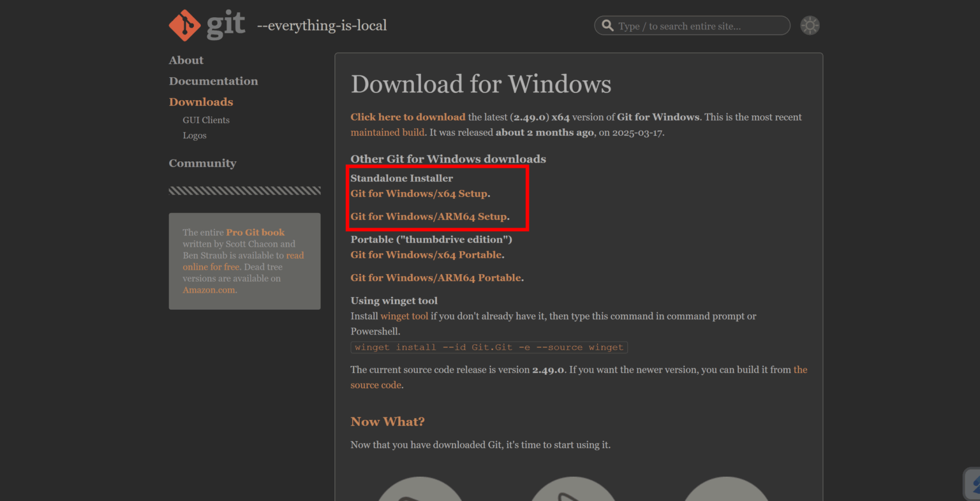Go to Documentation in the sidebar
Viewport: 980px width, 501px height.
pyautogui.click(x=213, y=81)
